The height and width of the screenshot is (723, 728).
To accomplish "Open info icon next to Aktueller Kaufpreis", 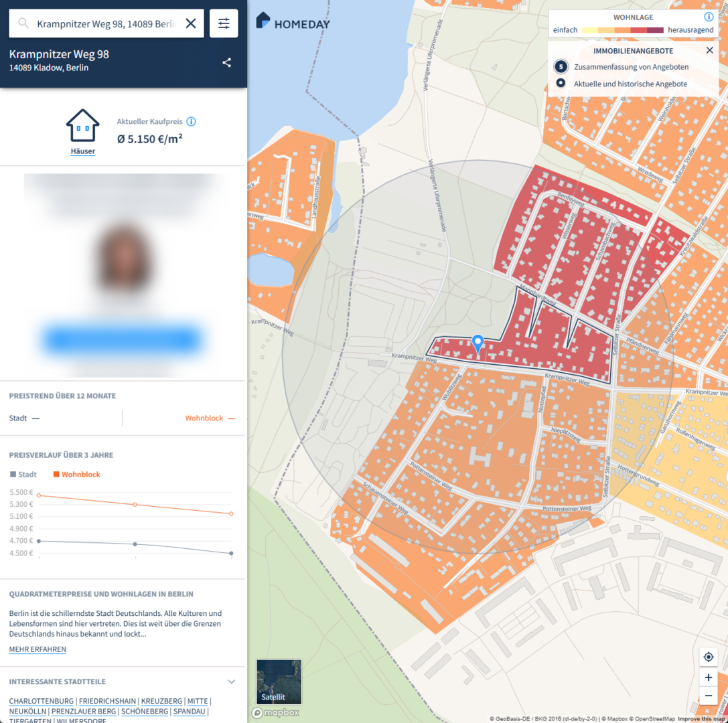I will click(x=191, y=121).
